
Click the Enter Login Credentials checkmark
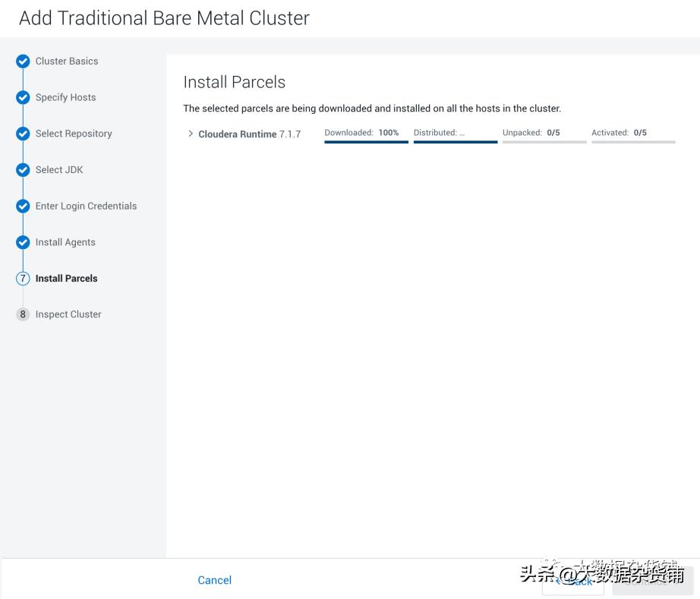[23, 206]
